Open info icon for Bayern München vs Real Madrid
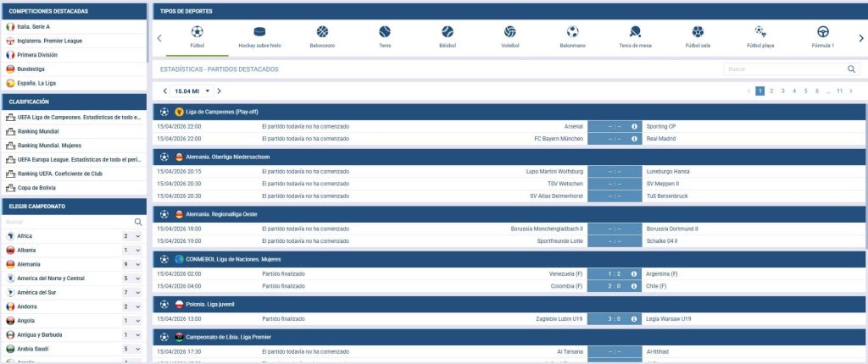Screen dimensions: 868x364 (634, 139)
